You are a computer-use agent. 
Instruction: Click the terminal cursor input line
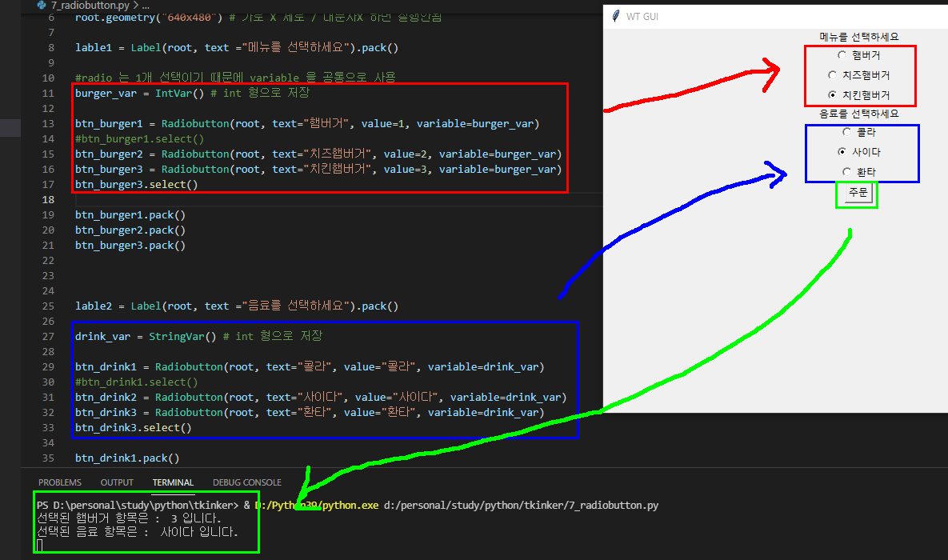tap(40, 545)
